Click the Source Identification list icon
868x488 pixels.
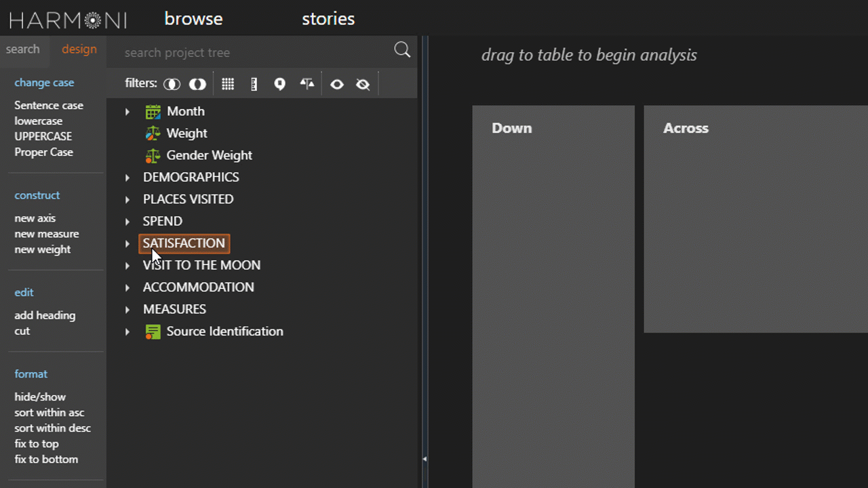click(153, 331)
